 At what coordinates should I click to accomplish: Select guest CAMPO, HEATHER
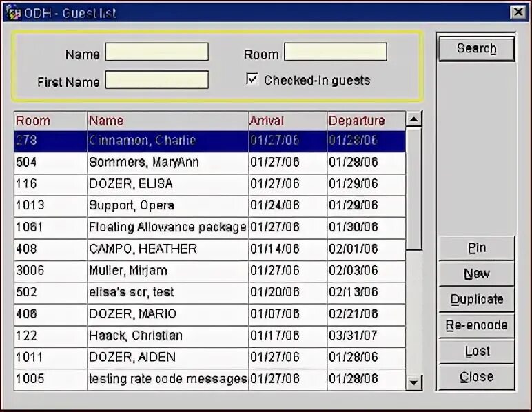[x=209, y=249]
